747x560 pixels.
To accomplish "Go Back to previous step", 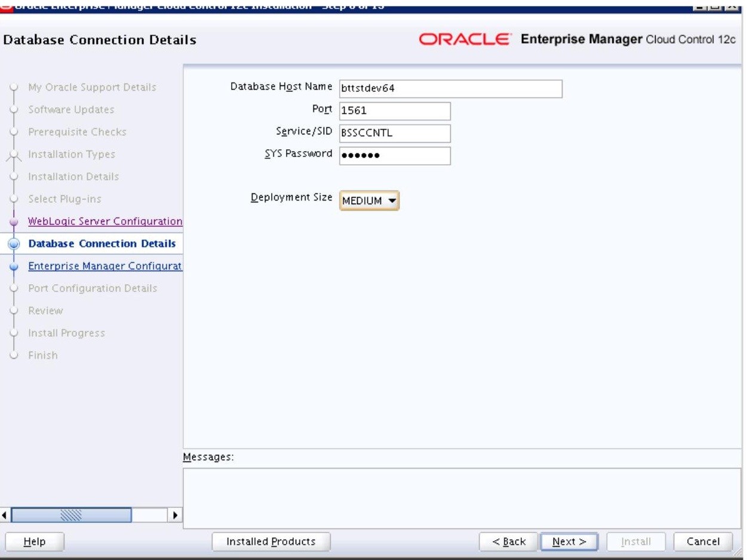I will pos(509,541).
